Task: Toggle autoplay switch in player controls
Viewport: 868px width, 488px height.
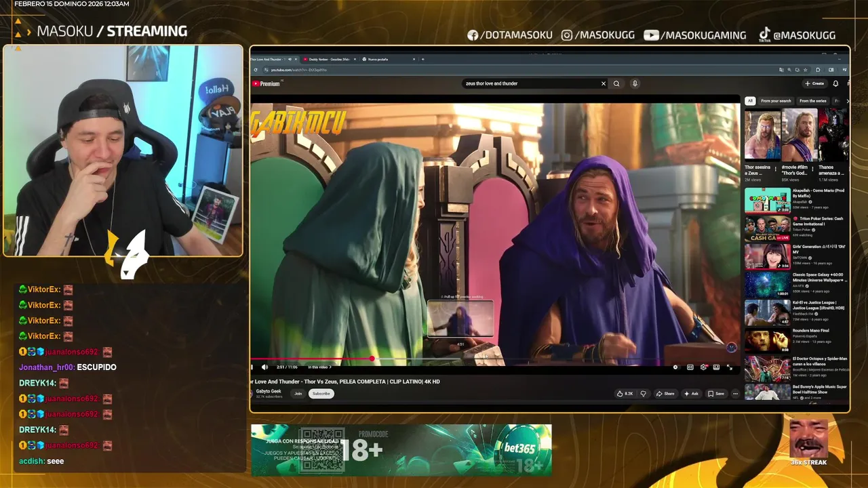Action: (x=675, y=367)
